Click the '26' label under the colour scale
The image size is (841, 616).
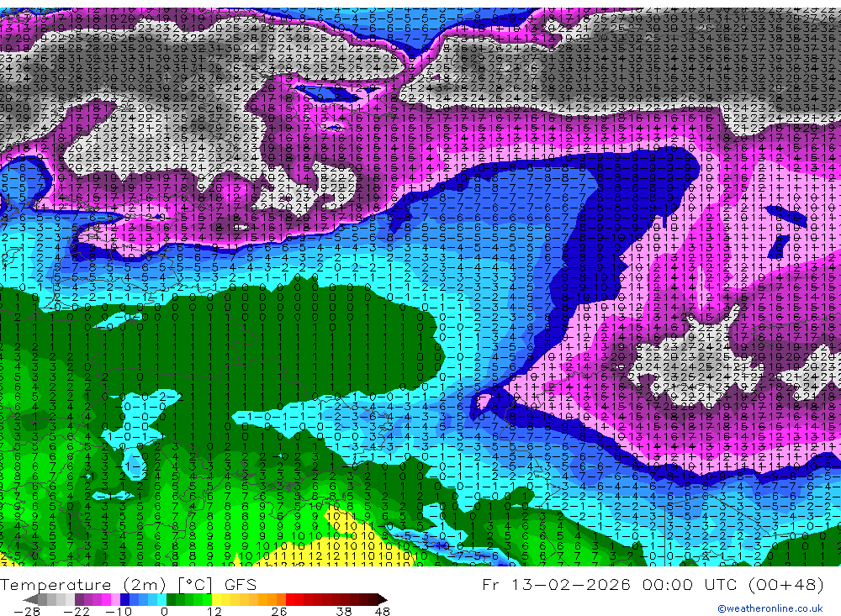279,611
